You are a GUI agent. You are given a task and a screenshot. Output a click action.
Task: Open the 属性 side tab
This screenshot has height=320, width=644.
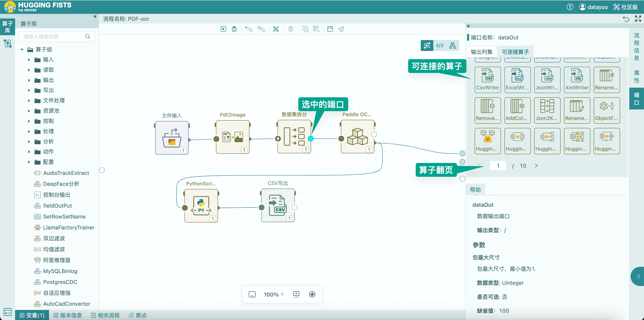636,77
